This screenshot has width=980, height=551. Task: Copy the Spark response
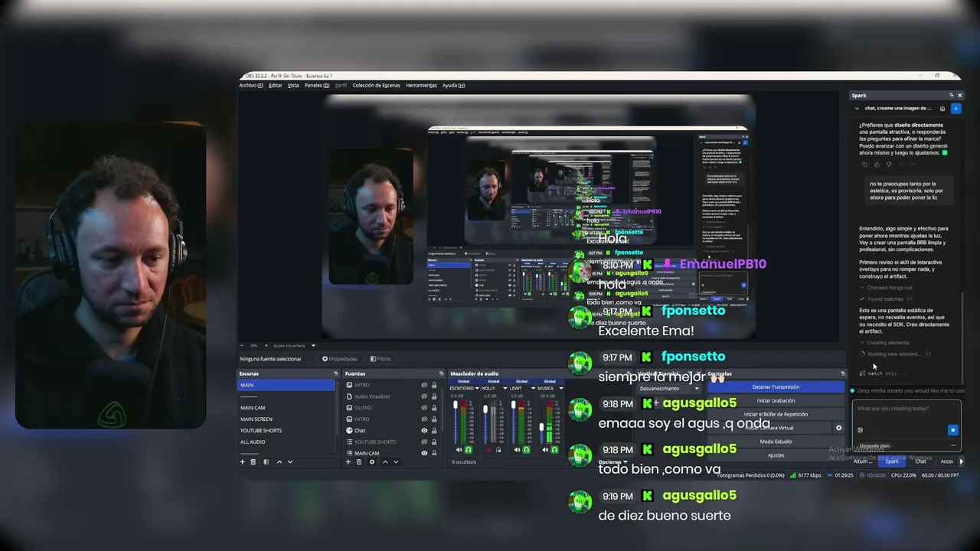[x=864, y=164]
